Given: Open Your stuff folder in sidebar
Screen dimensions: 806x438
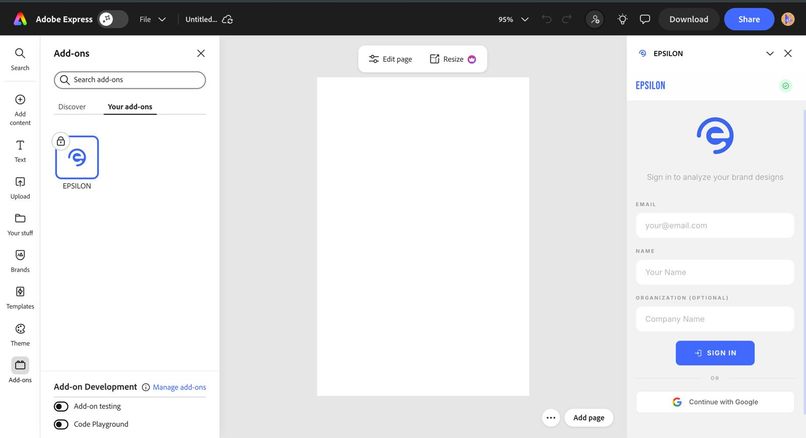Looking at the screenshot, I should coord(20,224).
